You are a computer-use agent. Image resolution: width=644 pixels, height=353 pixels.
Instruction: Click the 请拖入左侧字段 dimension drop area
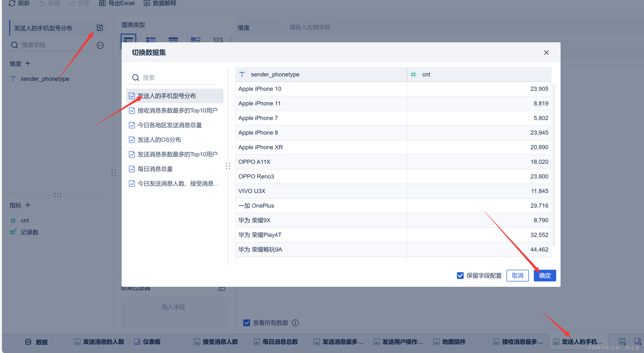pyautogui.click(x=463, y=27)
